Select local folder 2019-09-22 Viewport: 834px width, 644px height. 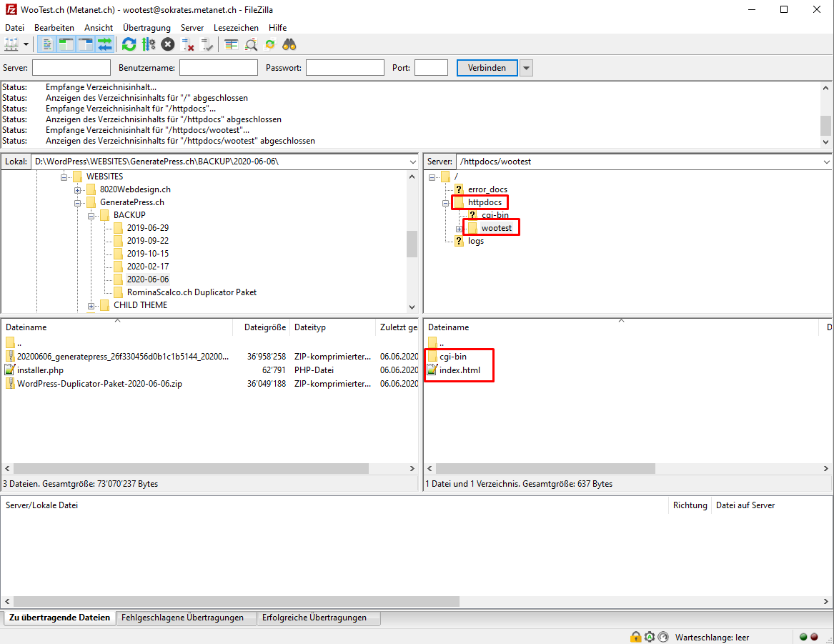147,240
